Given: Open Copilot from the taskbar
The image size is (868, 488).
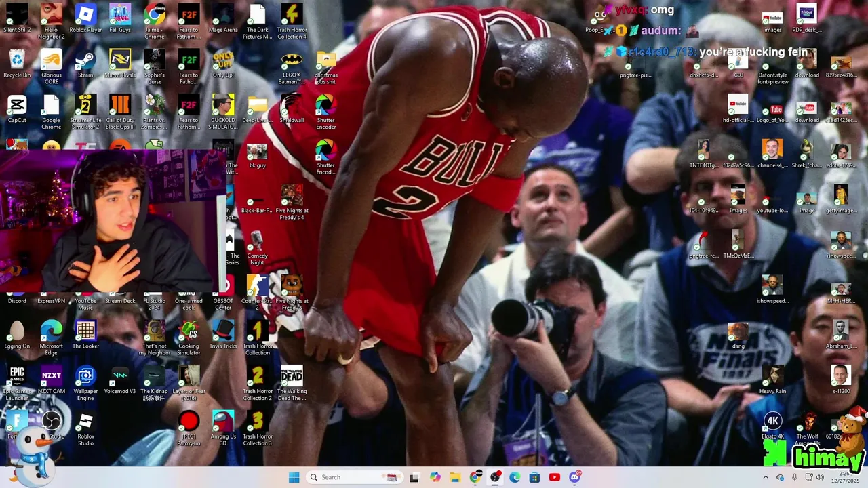Looking at the screenshot, I should (x=435, y=477).
